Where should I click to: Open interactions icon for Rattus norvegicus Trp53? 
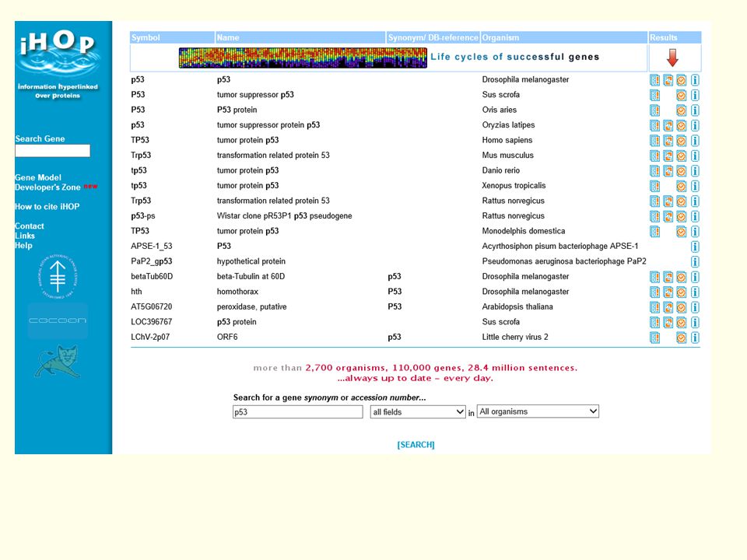click(668, 201)
